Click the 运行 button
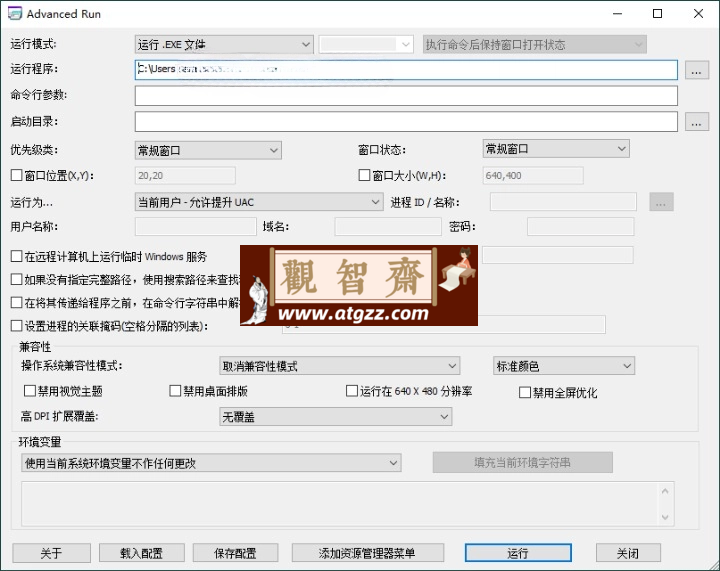 click(x=518, y=553)
